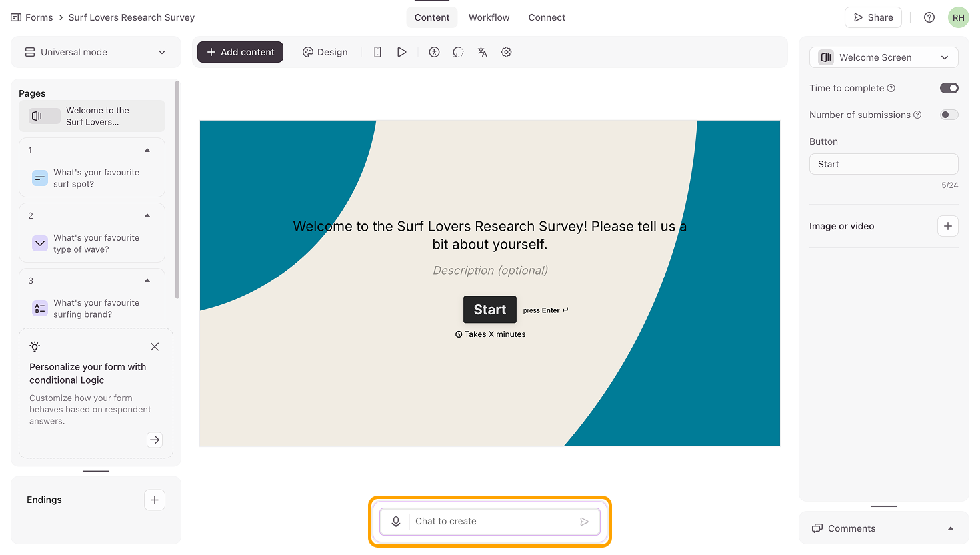
Task: Click the translate languages icon
Action: coord(482,52)
